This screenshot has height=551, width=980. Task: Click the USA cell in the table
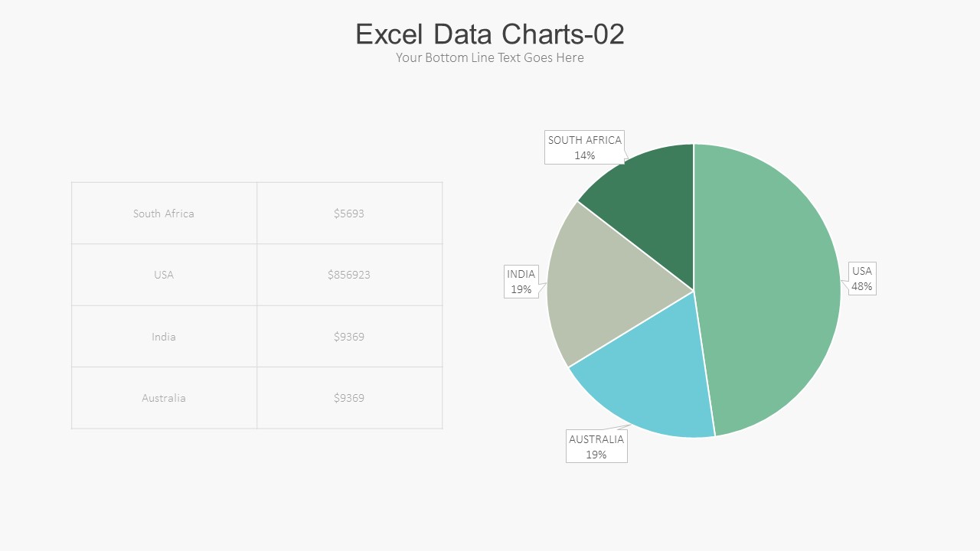click(164, 275)
